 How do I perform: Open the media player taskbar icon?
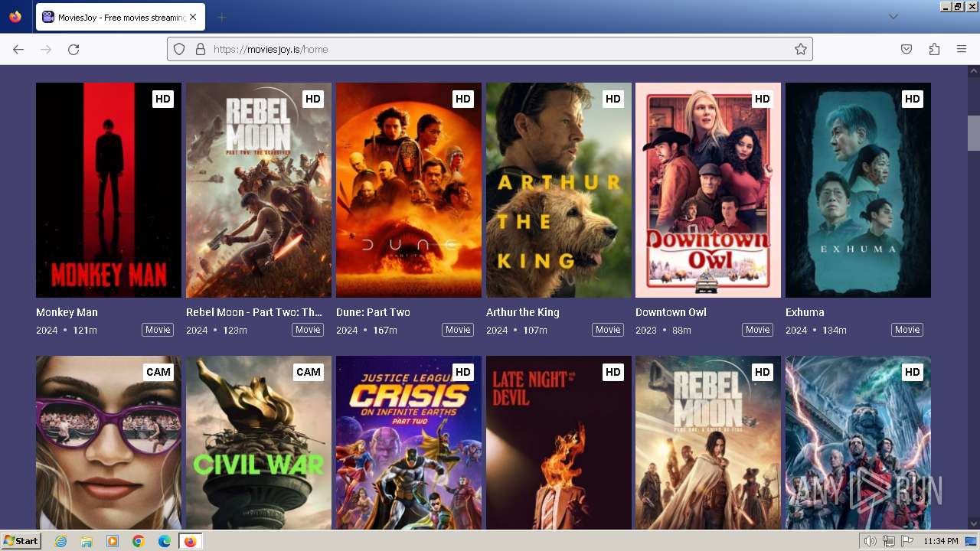[x=113, y=541]
